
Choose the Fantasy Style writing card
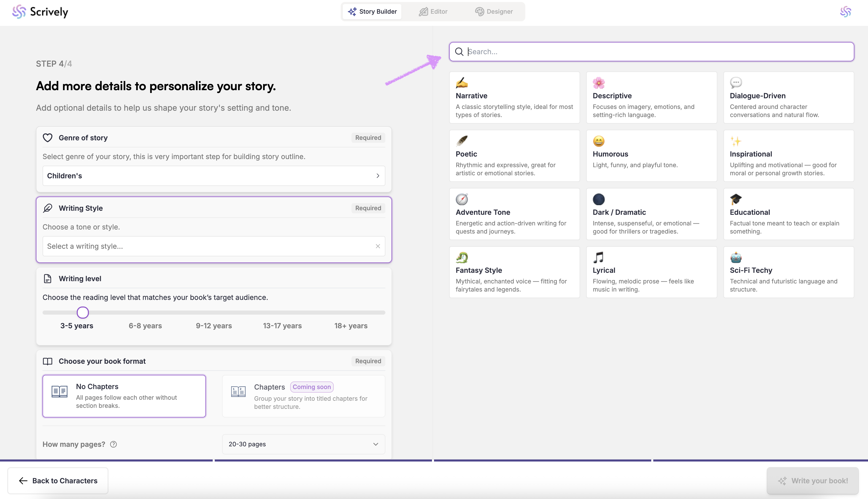[x=514, y=272]
